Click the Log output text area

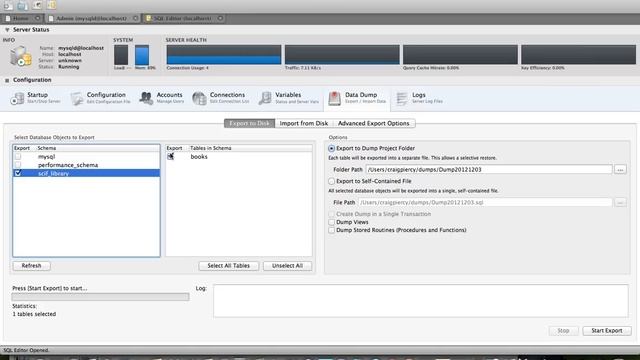pos(420,301)
